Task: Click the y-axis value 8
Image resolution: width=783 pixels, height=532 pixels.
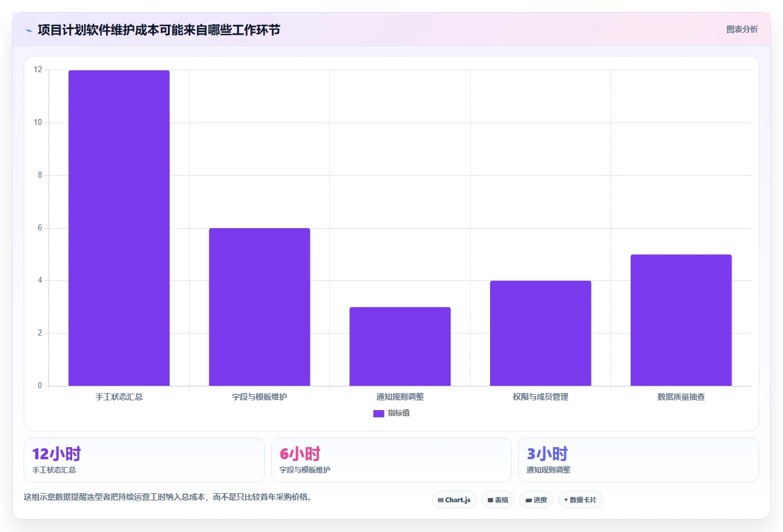Action: point(40,175)
